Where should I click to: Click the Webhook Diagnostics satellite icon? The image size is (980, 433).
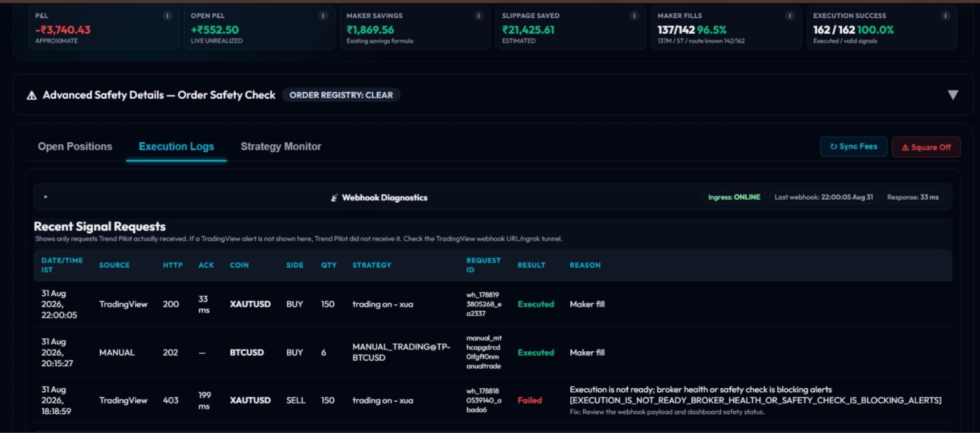[x=334, y=198]
